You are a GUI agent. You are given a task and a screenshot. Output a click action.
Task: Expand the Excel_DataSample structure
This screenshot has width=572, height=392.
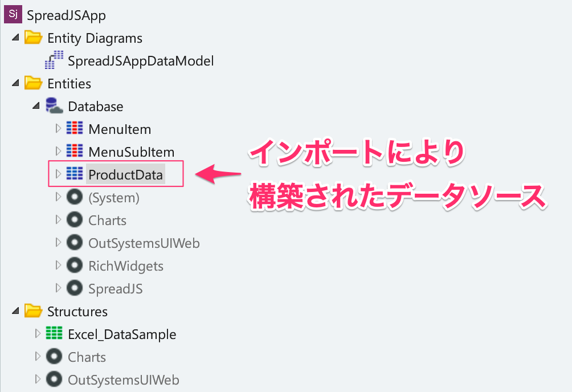coord(37,333)
